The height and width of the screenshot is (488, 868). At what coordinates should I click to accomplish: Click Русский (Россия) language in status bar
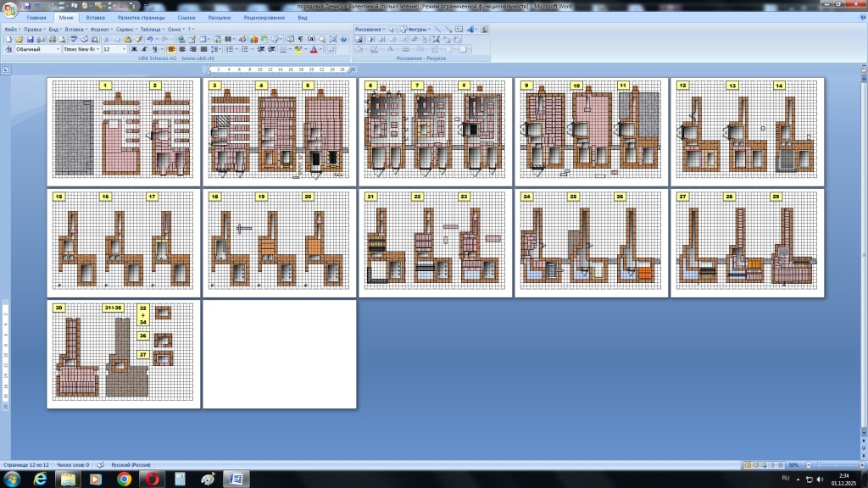131,465
